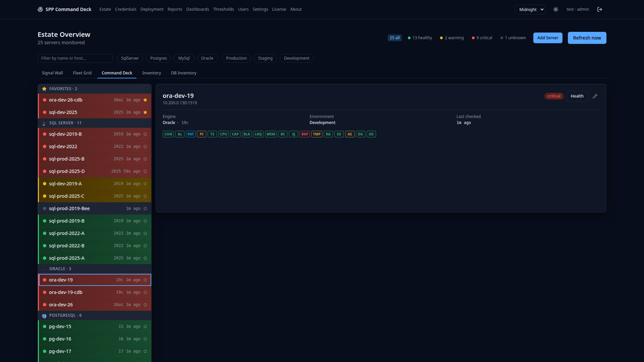Unfavorite sql-dev-2025 with its star
644x362 pixels.
(145, 112)
